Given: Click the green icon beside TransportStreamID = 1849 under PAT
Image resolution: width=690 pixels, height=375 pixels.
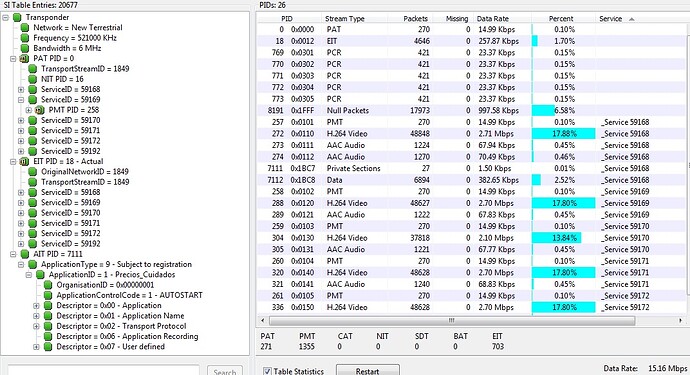Looking at the screenshot, I should click(33, 69).
